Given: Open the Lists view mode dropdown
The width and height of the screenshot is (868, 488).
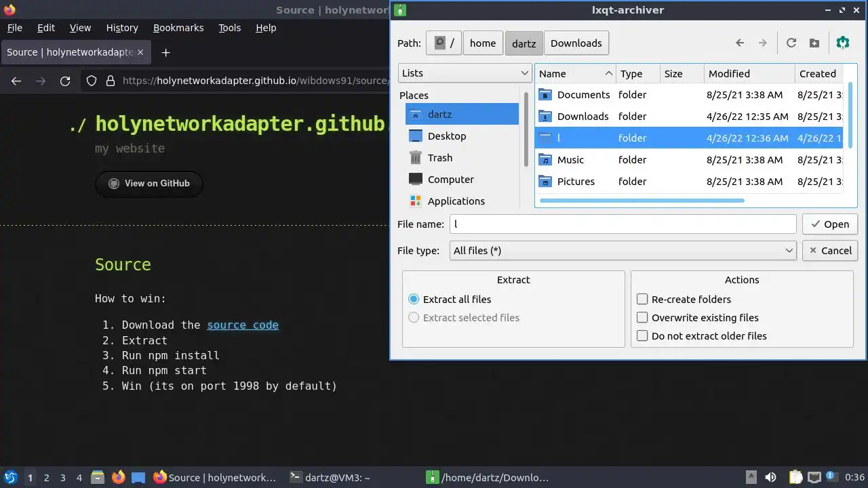Looking at the screenshot, I should (465, 73).
